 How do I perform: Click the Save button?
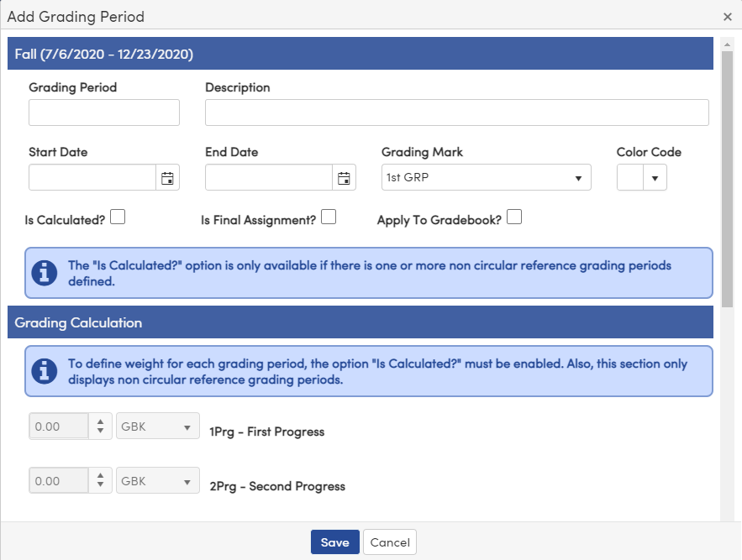click(x=334, y=542)
